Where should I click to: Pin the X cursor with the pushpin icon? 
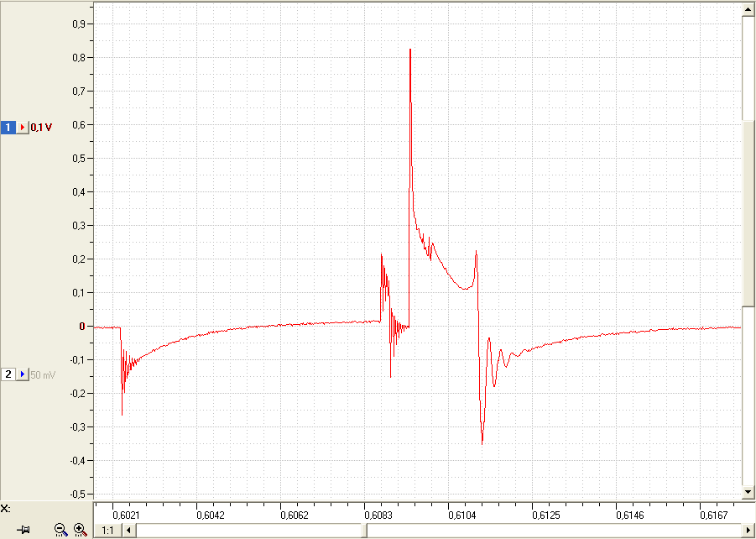tap(23, 530)
